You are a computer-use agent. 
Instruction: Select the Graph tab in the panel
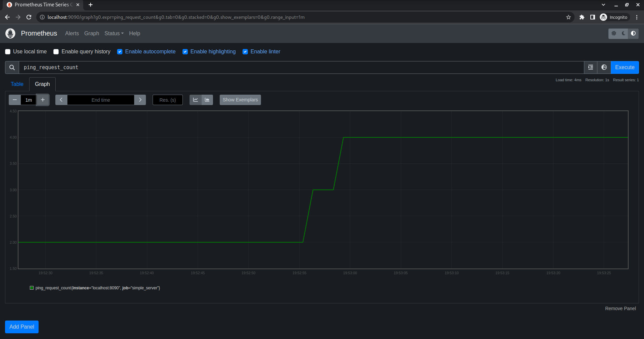click(x=42, y=84)
